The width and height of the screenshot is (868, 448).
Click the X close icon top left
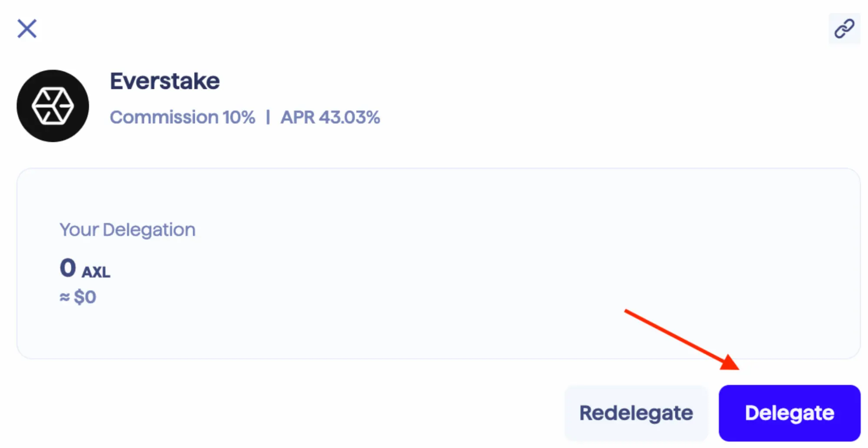point(27,29)
